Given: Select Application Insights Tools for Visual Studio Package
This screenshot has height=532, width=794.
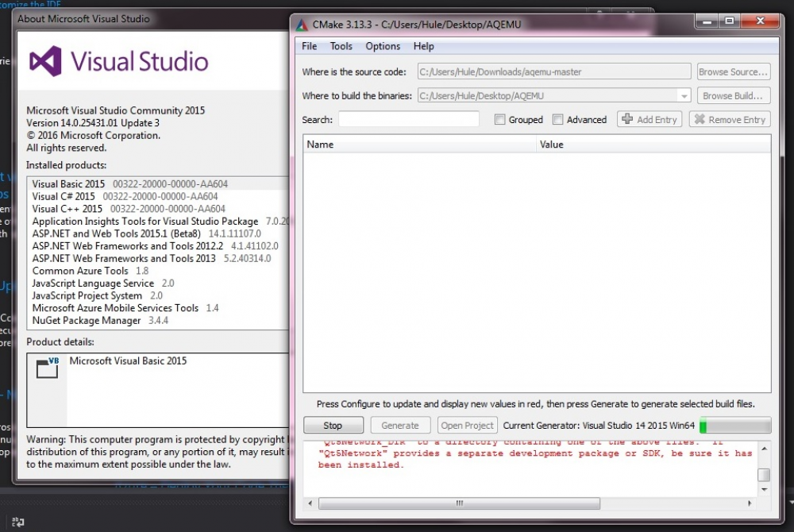Looking at the screenshot, I should point(159,222).
